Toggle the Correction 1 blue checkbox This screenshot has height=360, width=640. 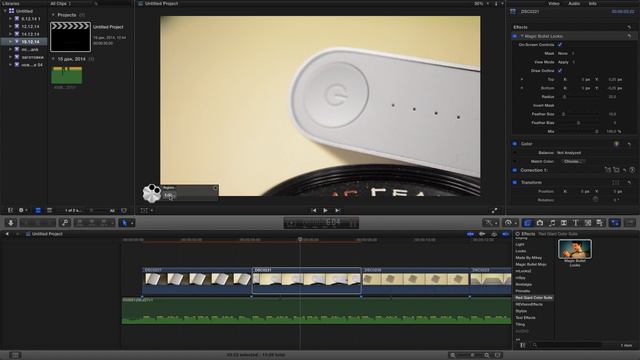click(x=515, y=170)
